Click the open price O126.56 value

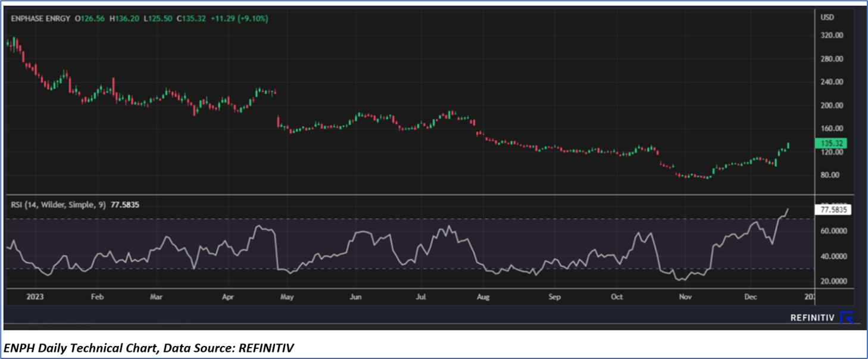click(90, 19)
